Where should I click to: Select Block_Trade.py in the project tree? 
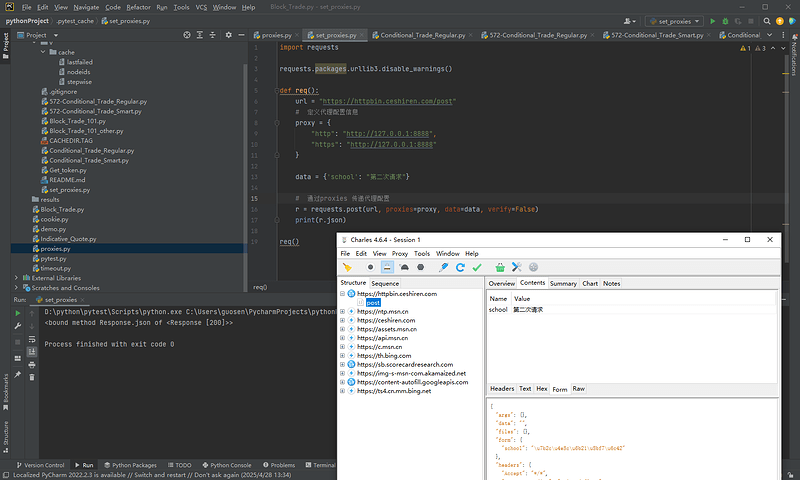62,209
